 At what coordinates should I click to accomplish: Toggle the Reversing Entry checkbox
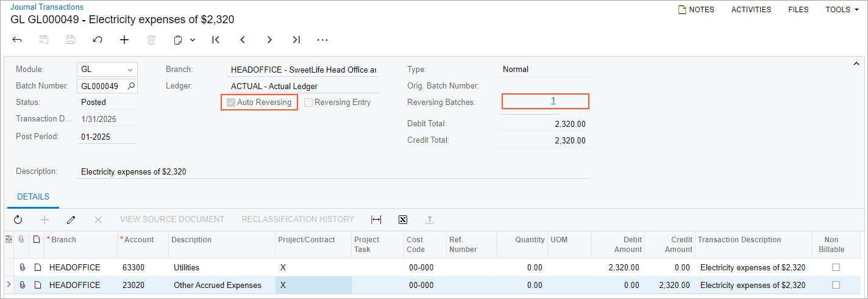coord(309,103)
